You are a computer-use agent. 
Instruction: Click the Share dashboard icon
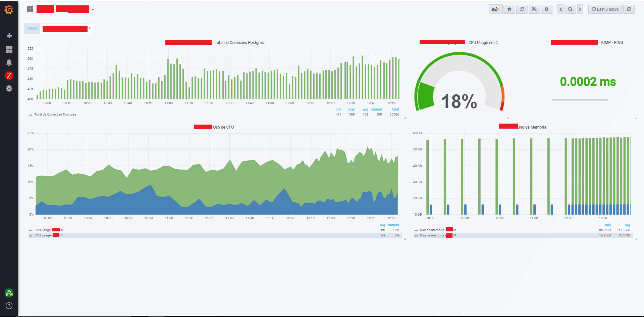(522, 9)
